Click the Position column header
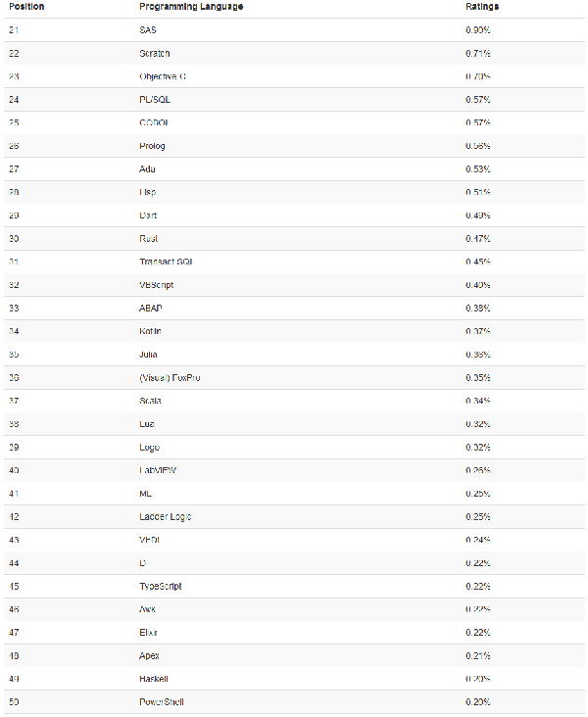Viewport: 588px width, 717px height. [x=25, y=7]
